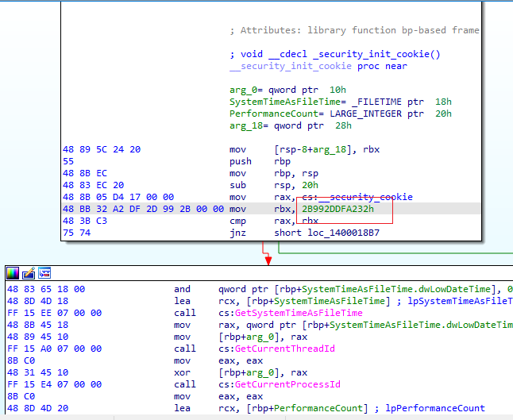Click the group nodes icon
Viewport: 513px width, 420px height.
coord(44,273)
